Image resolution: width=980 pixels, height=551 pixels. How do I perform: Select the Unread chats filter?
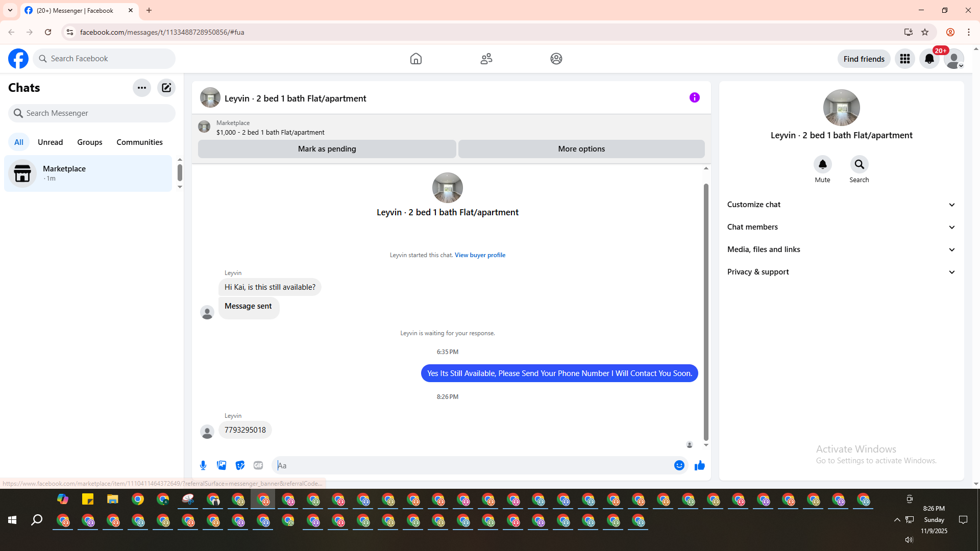(x=51, y=142)
